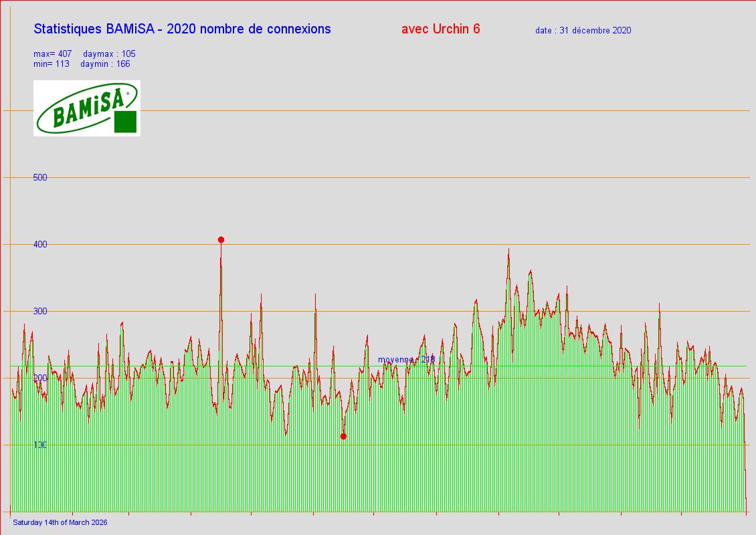Click the topmost orange gridline above 500
This screenshot has height=535, width=756.
401,110
